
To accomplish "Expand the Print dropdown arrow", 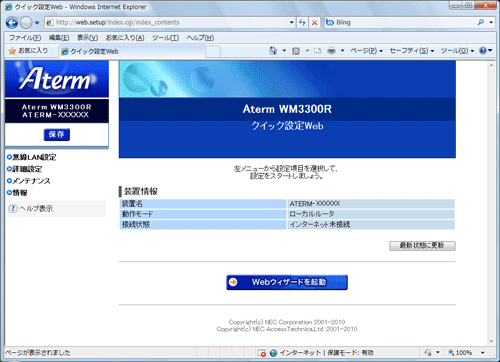I will [x=342, y=51].
